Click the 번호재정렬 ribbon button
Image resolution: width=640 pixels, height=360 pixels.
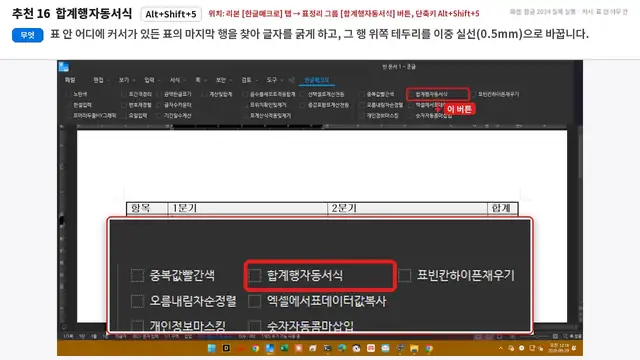pyautogui.click(x=136, y=105)
